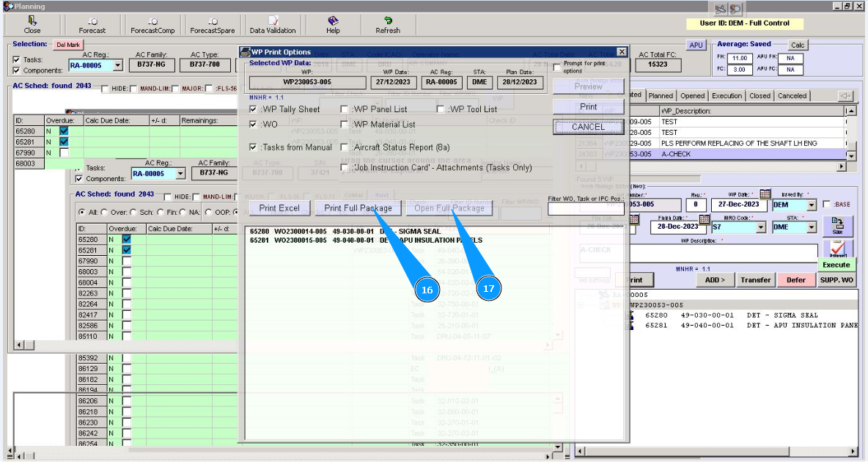Check the box in row 82263
Screen dimensions: 868x462
(x=127, y=293)
